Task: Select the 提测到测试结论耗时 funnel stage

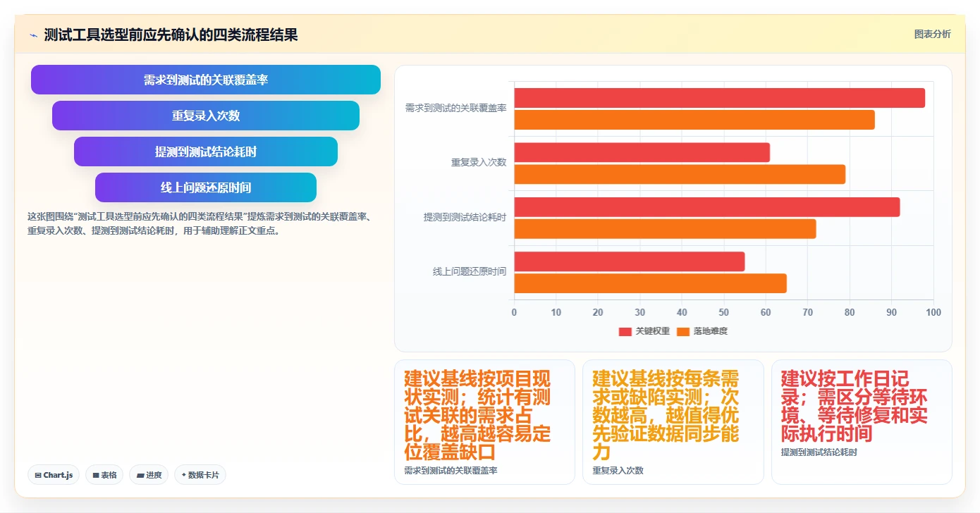Action: (206, 152)
